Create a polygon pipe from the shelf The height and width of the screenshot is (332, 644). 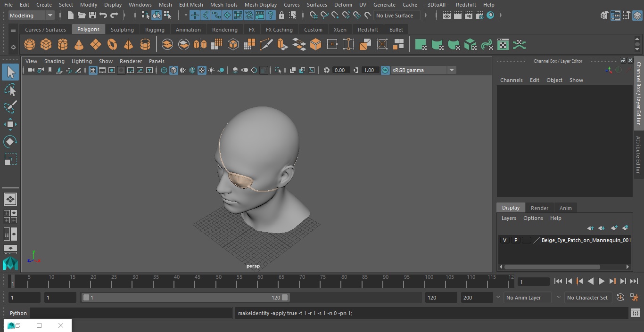tap(145, 45)
